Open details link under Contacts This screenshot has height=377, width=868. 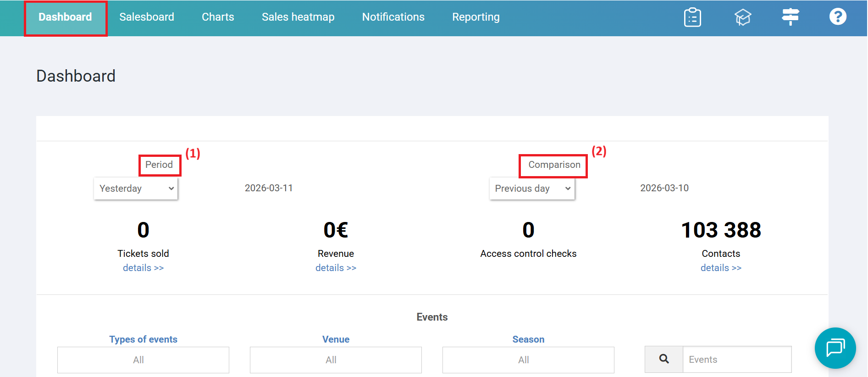click(721, 268)
